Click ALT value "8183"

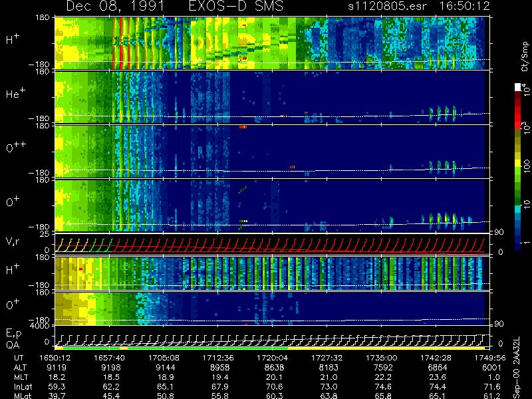tap(329, 368)
